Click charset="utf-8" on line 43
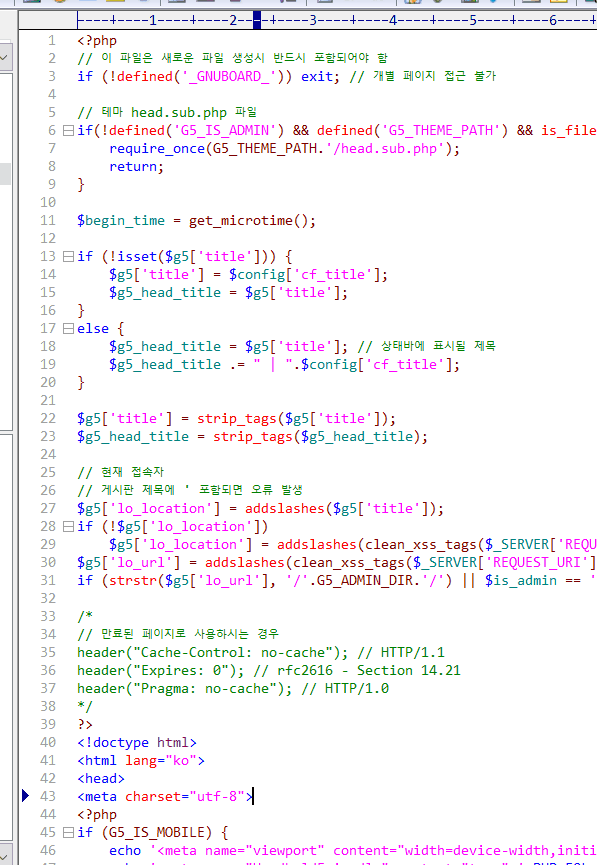This screenshot has width=597, height=865. [185, 797]
